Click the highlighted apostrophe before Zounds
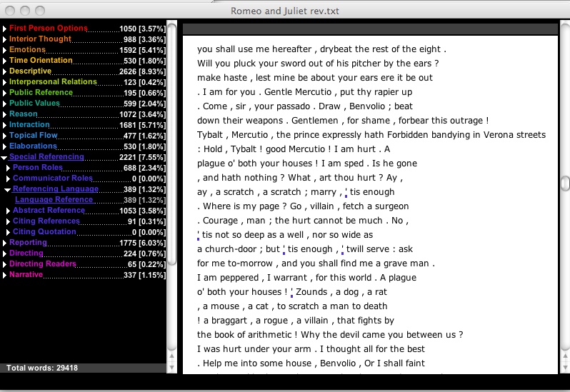 291,293
